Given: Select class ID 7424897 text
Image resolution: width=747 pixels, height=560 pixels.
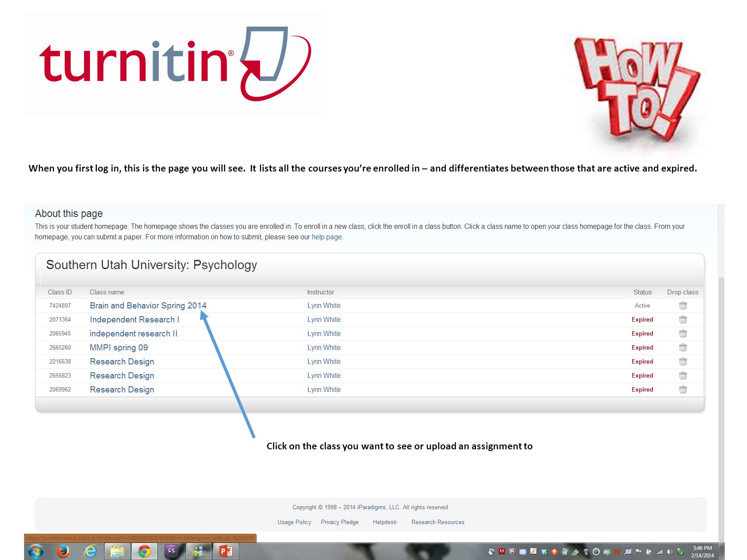Looking at the screenshot, I should coord(60,305).
